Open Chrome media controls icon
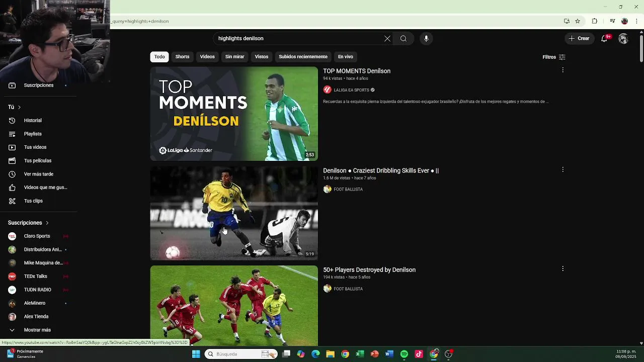 [x=612, y=21]
